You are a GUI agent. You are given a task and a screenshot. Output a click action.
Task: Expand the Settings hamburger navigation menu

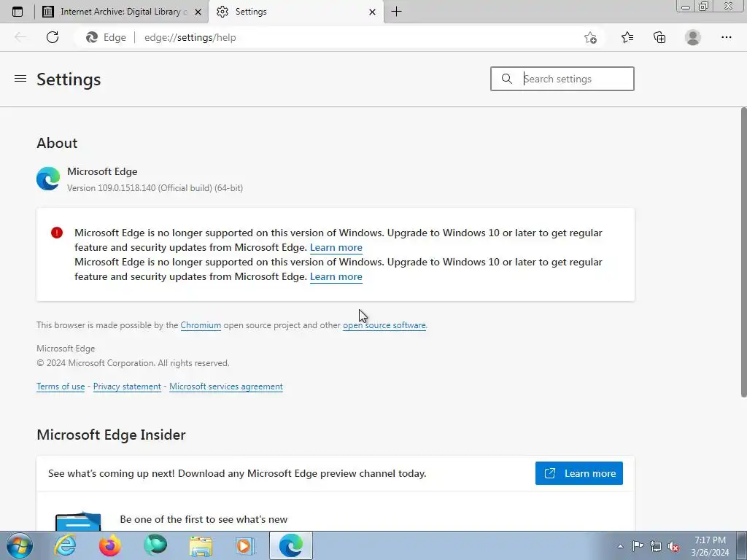click(20, 79)
